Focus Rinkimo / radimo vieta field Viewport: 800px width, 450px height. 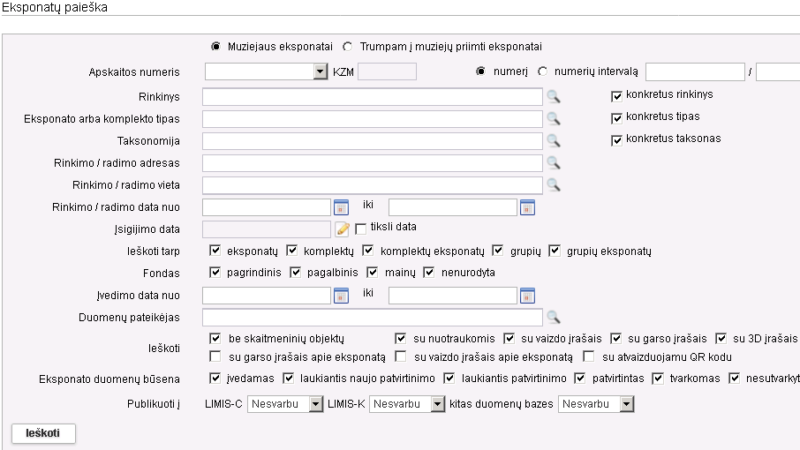coord(372,185)
